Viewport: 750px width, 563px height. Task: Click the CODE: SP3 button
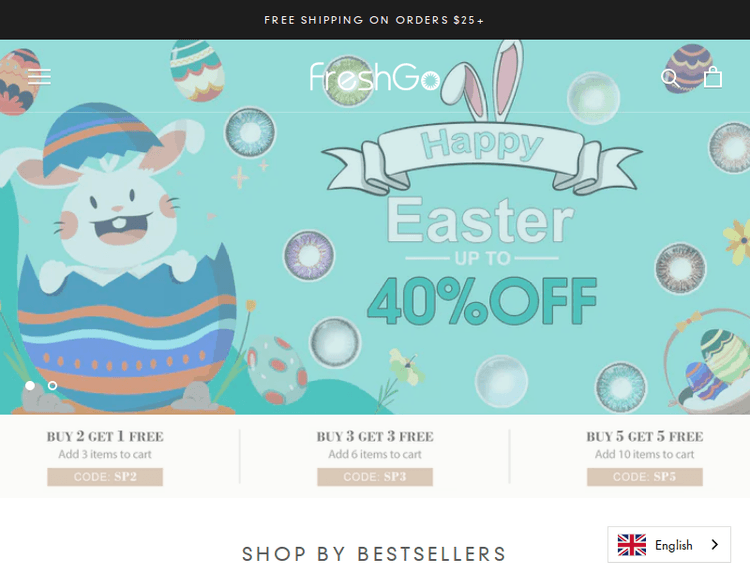(x=375, y=477)
